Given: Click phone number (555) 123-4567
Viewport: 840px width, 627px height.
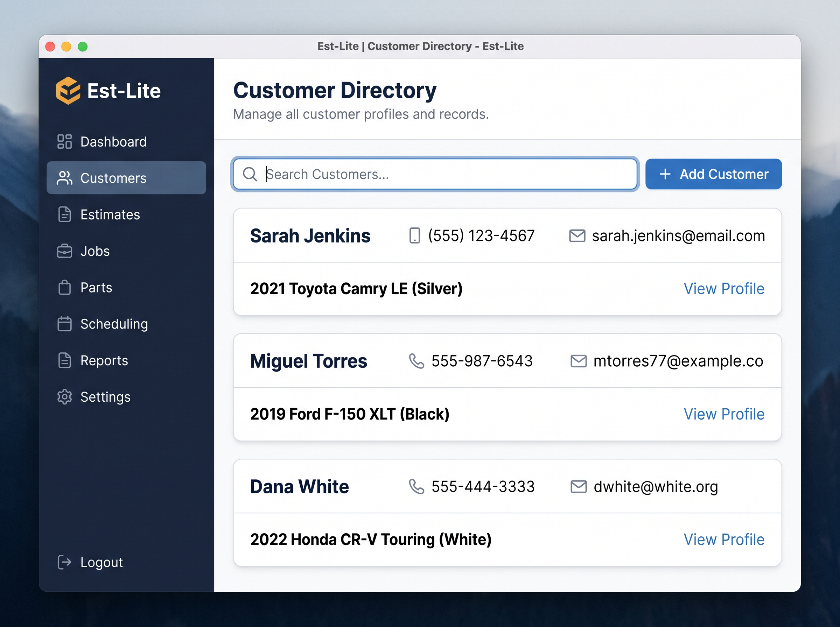Looking at the screenshot, I should point(481,236).
